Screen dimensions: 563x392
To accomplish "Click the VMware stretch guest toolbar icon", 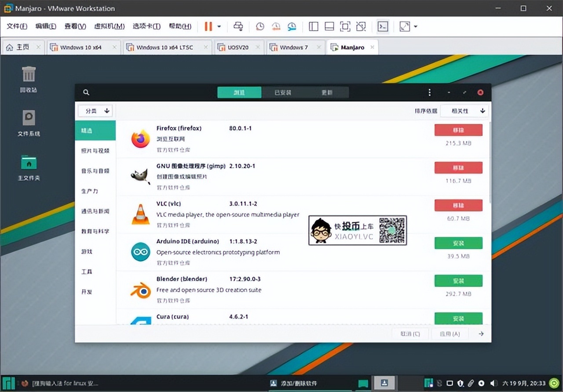I will 405,26.
